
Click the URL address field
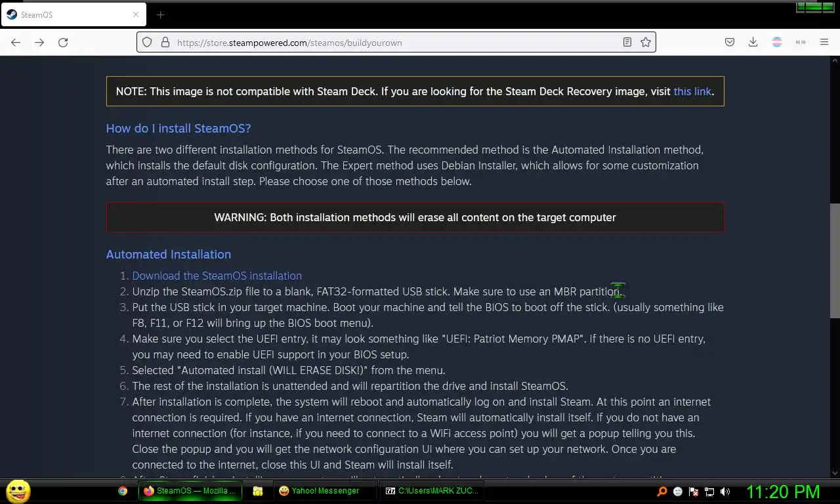click(x=396, y=42)
